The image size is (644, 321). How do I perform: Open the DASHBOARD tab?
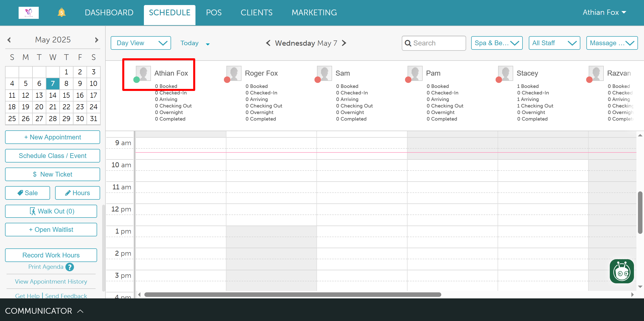pos(109,13)
